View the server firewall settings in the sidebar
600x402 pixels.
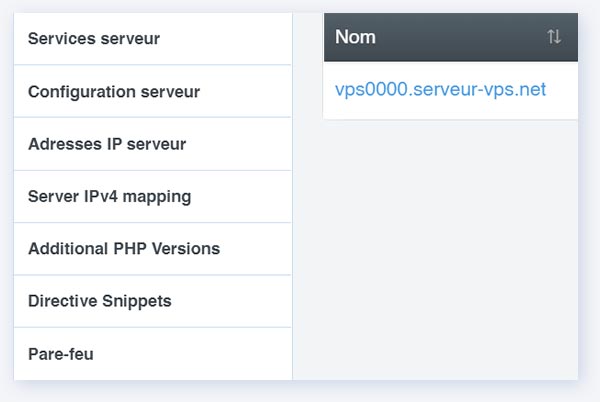pyautogui.click(x=60, y=354)
